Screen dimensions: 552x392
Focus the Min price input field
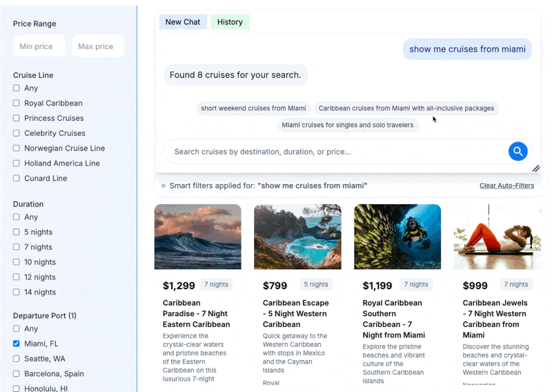[x=39, y=46]
